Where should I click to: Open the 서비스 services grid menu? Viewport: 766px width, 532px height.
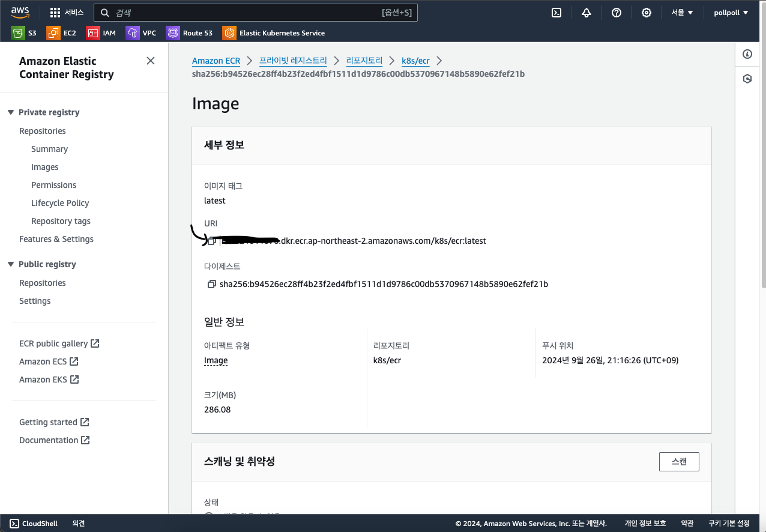pyautogui.click(x=67, y=12)
